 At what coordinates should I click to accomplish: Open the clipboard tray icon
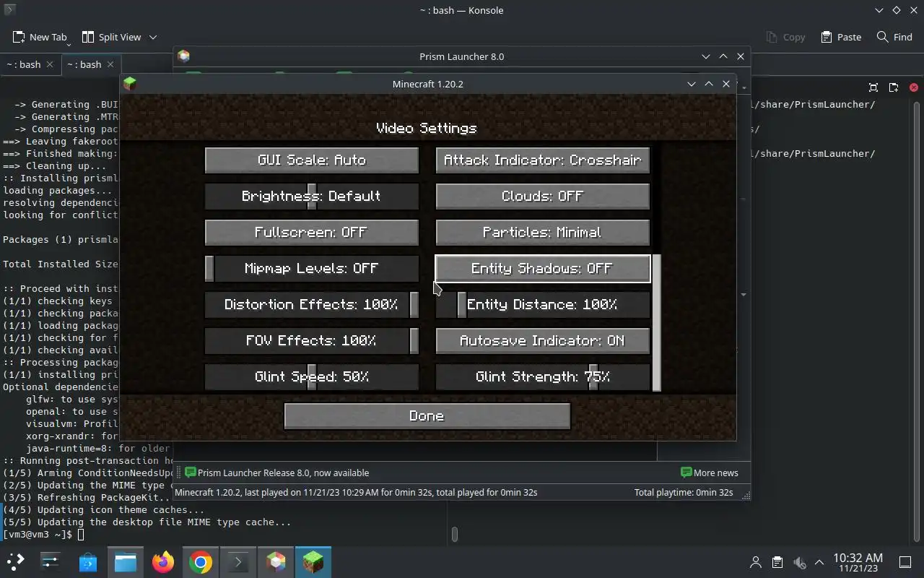click(777, 562)
